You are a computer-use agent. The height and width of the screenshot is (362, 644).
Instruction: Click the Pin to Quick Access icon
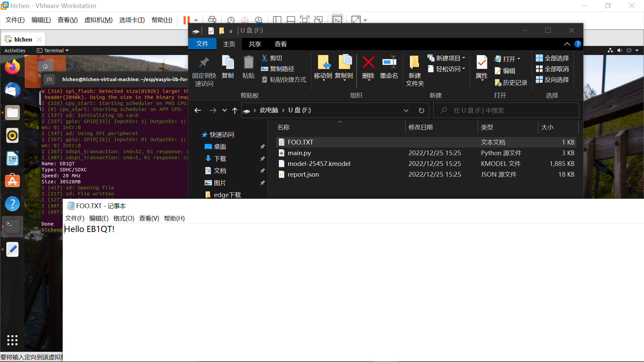point(204,63)
